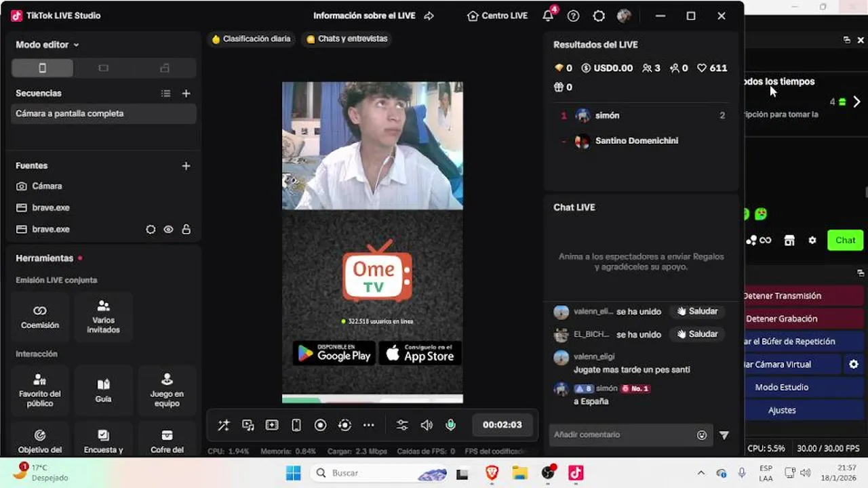
Task: Focus the Añadir comentario field
Action: click(x=631, y=435)
